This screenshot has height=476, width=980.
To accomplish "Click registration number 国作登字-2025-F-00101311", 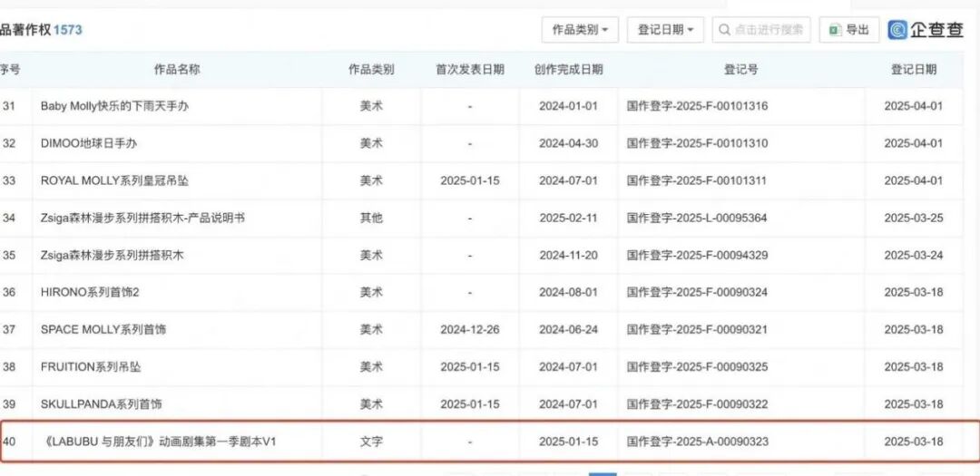I will [697, 180].
